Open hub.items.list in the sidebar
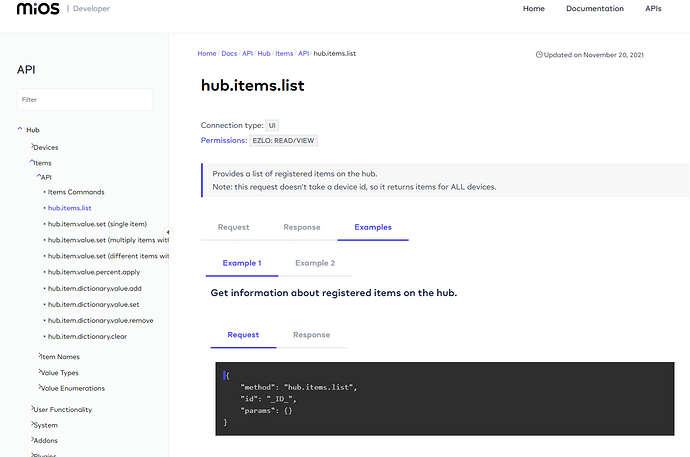 coord(70,208)
